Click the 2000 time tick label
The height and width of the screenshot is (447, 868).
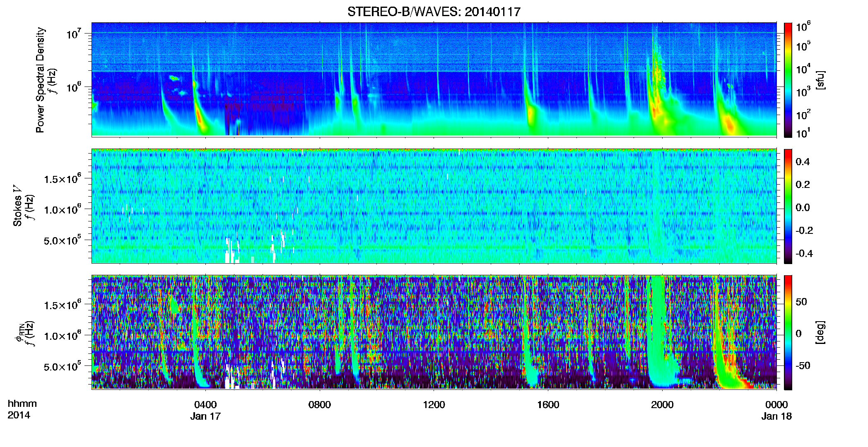(x=662, y=404)
